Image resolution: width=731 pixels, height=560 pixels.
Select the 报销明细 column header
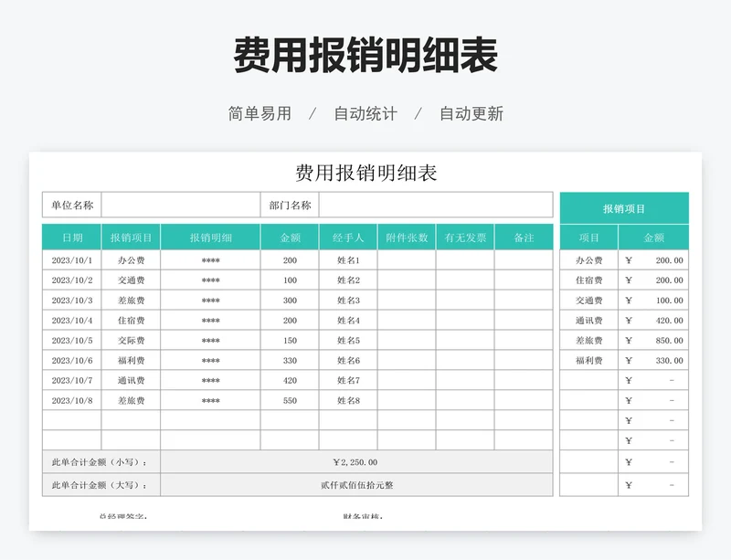[210, 238]
